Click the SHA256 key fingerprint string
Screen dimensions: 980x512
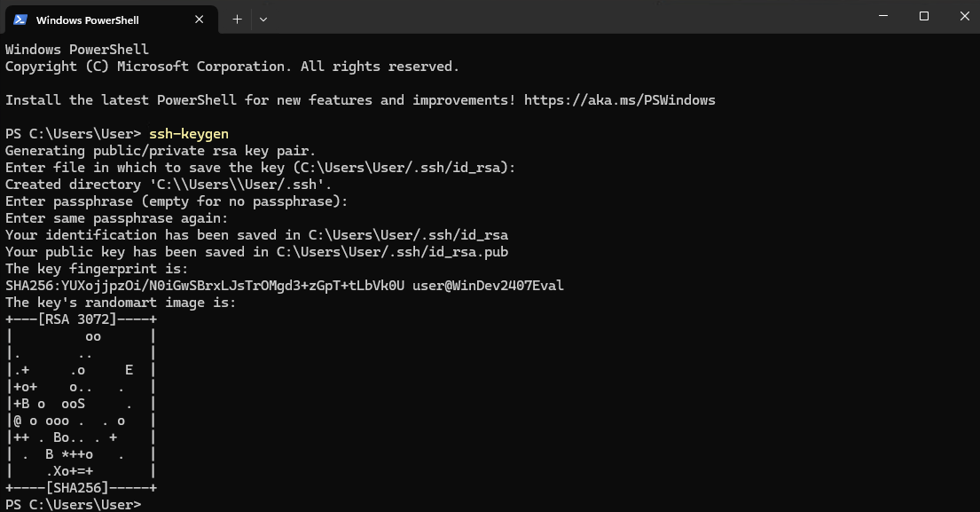204,286
